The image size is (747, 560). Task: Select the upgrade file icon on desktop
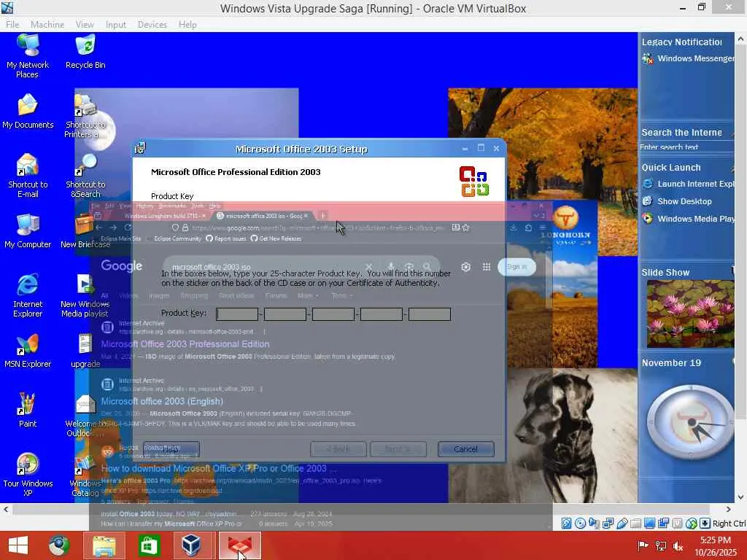point(85,351)
